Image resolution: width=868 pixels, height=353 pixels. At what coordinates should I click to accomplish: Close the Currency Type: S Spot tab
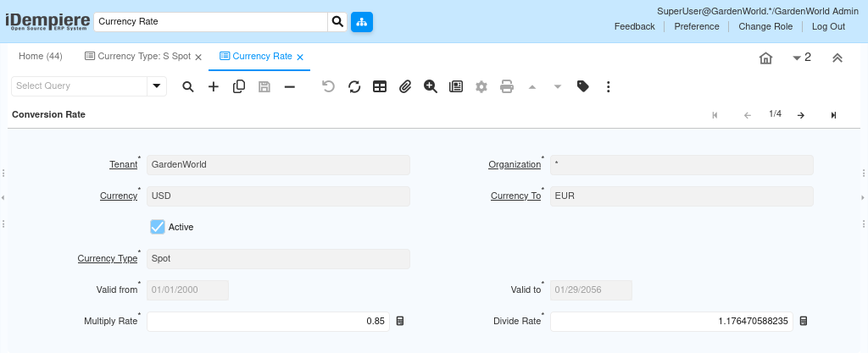[x=198, y=57]
